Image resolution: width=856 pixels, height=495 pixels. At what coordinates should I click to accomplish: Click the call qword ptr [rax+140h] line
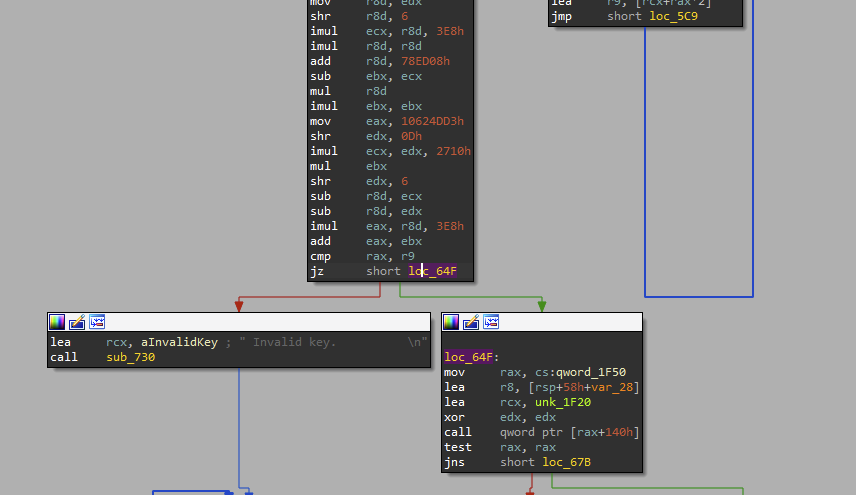[542, 432]
